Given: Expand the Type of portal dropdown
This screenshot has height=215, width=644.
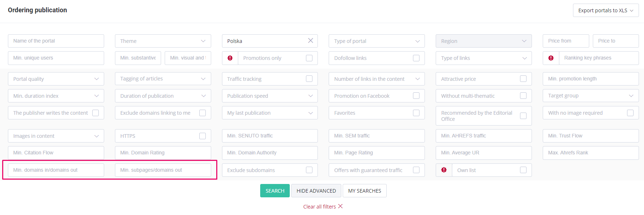Looking at the screenshot, I should click(x=377, y=41).
